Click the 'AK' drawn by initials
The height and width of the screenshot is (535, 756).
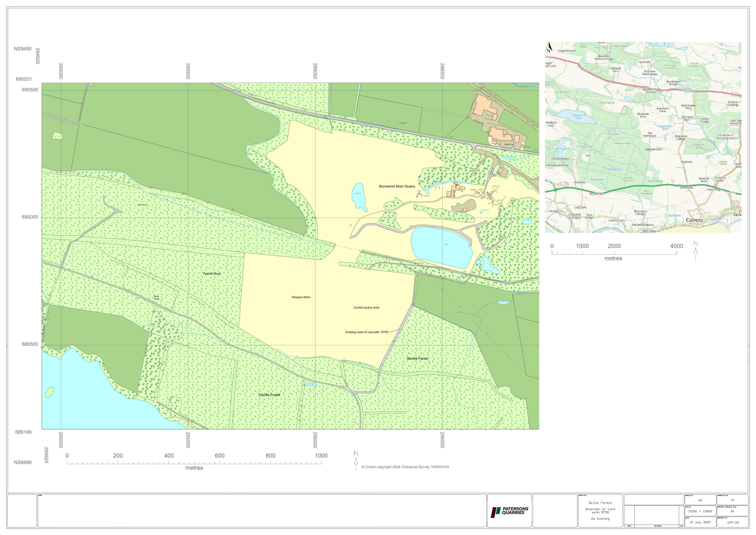[700, 500]
